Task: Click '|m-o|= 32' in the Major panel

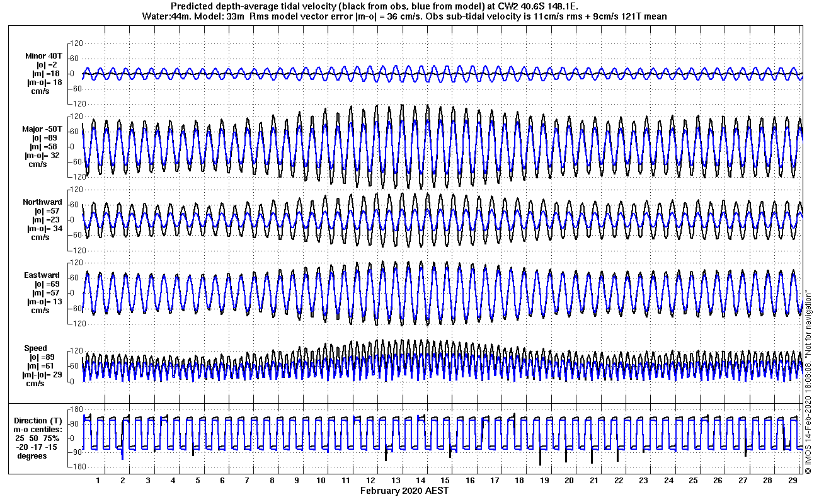Action: (x=43, y=156)
